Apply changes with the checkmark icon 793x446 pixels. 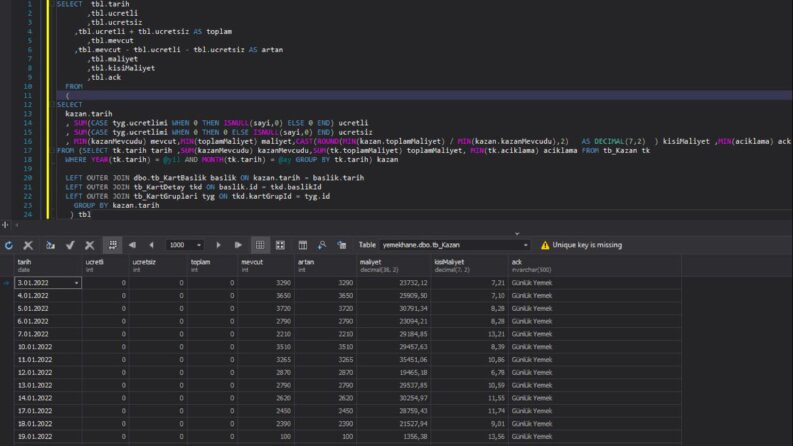70,245
